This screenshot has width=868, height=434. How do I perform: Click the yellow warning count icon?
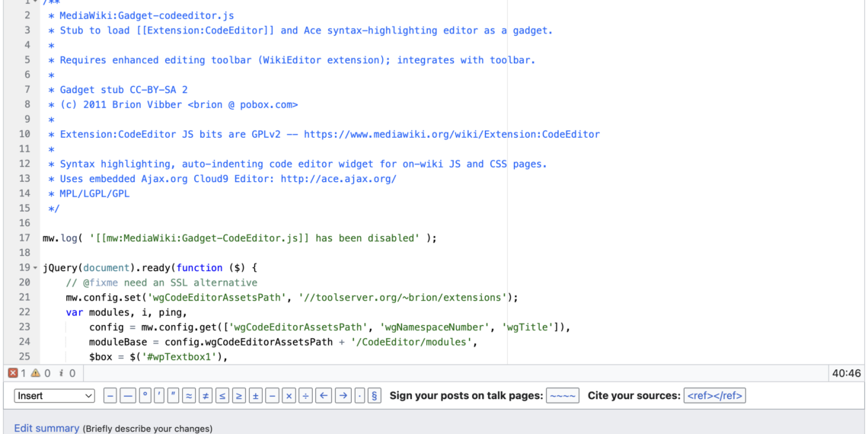[35, 373]
